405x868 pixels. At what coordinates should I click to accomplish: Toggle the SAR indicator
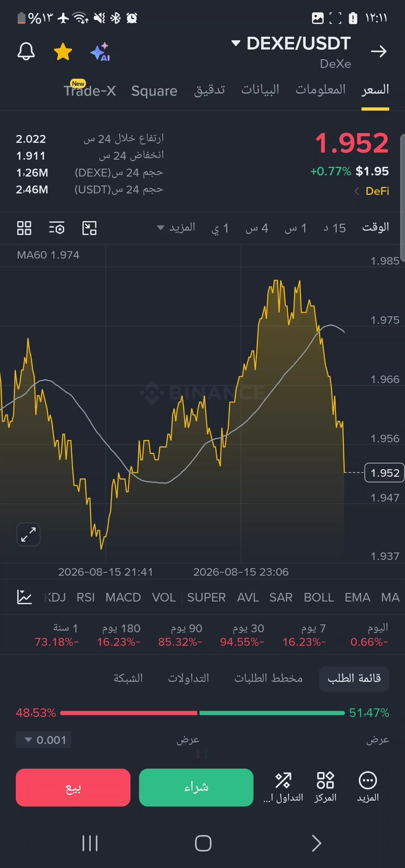[x=281, y=597]
